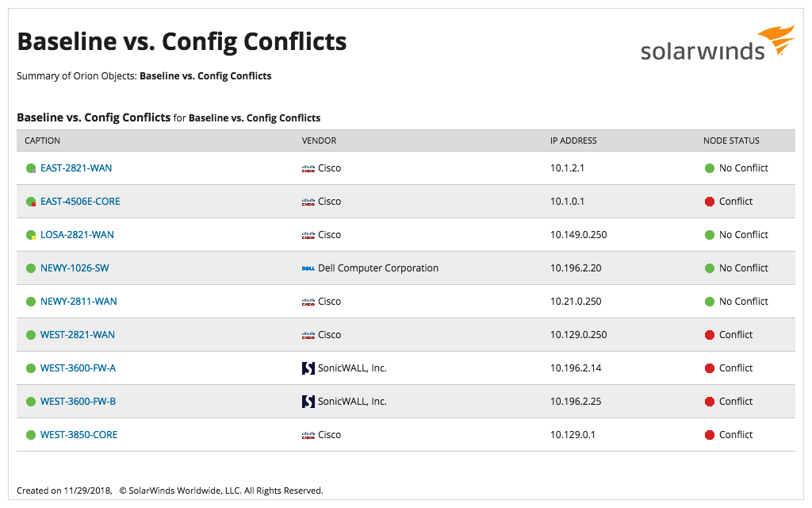This screenshot has width=812, height=508.
Task: Sort by the IP ADDRESS column header
Action: (x=573, y=140)
